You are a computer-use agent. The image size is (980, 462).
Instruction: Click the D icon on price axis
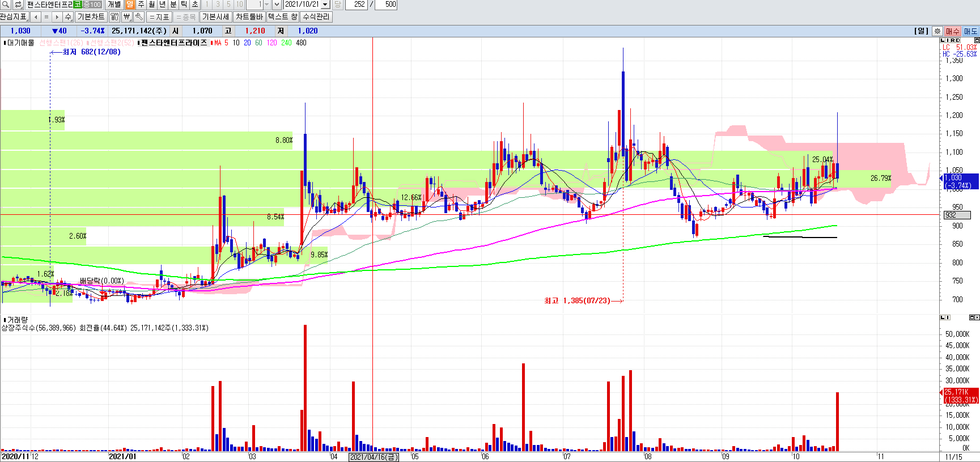point(957,40)
